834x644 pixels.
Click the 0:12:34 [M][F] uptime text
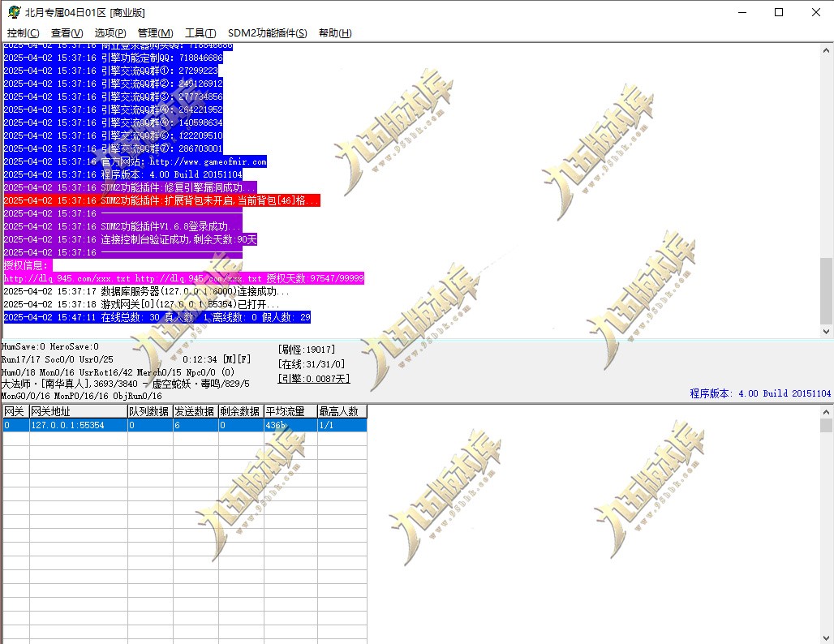coord(217,359)
